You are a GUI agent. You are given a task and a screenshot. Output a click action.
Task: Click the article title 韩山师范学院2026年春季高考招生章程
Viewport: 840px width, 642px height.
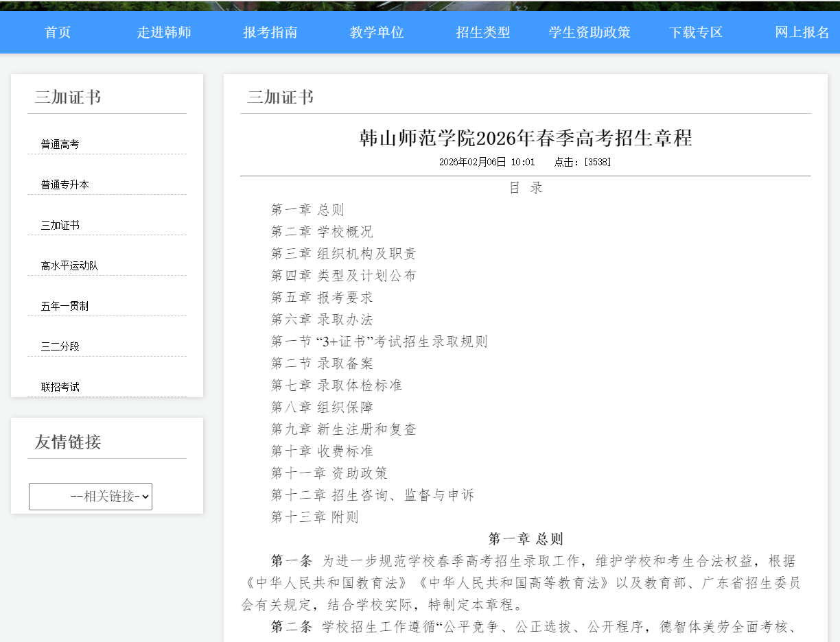point(526,137)
